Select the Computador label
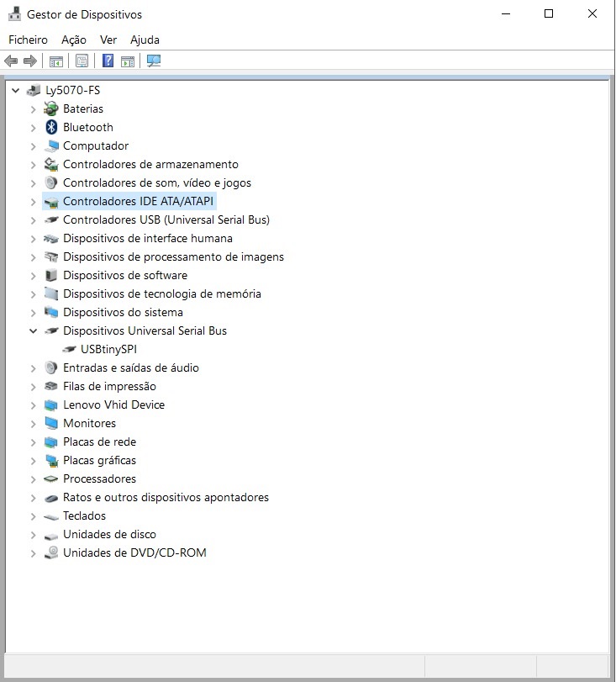The width and height of the screenshot is (616, 682). 96,145
